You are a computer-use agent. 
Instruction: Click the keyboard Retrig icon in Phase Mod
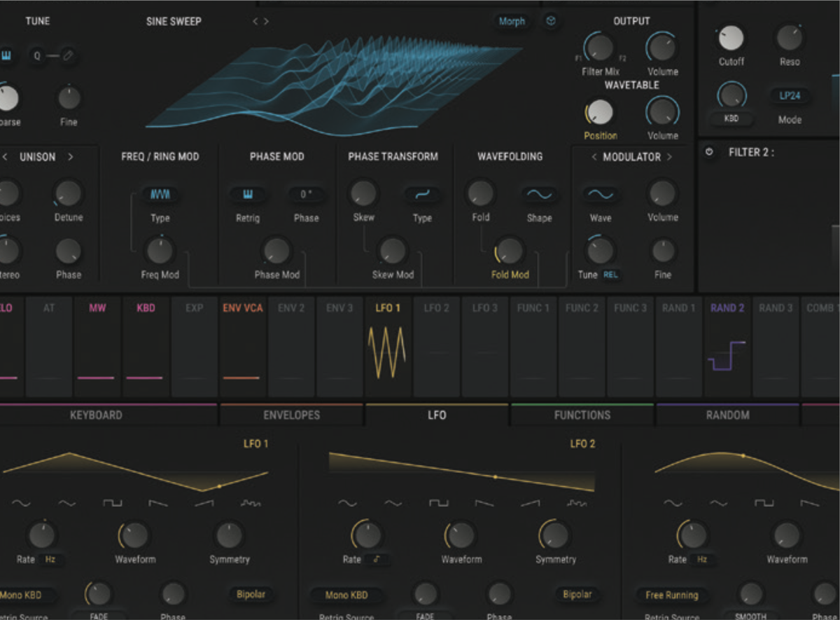[x=247, y=195]
